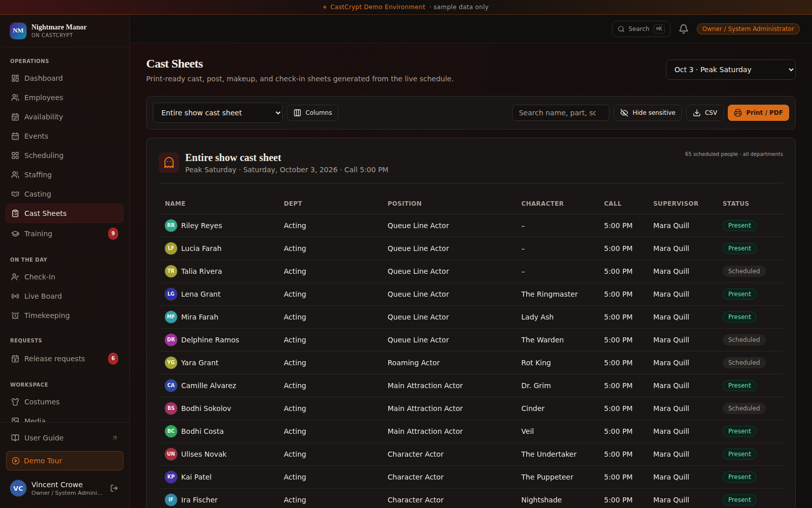The image size is (812, 508).
Task: Open Check-In page
Action: click(x=64, y=277)
